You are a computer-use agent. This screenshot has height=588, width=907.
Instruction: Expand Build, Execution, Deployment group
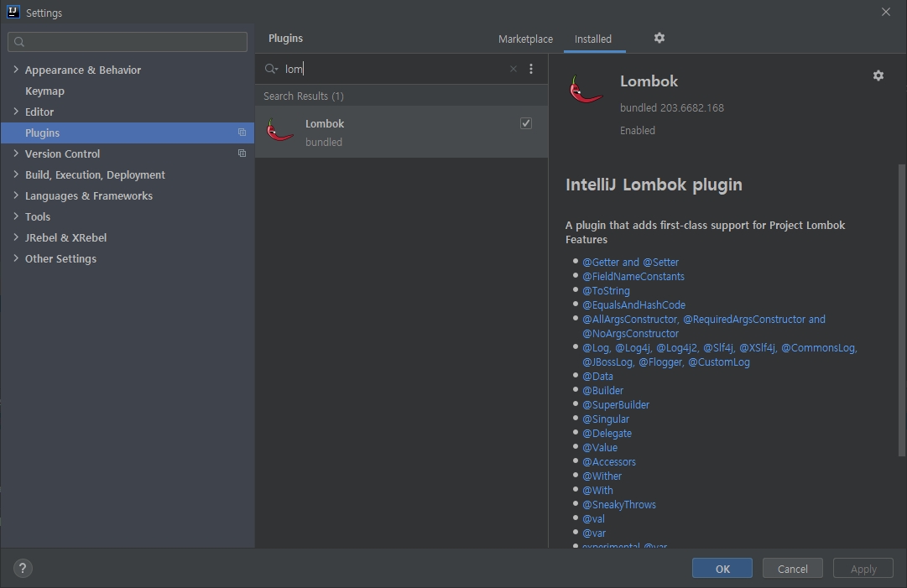point(16,174)
